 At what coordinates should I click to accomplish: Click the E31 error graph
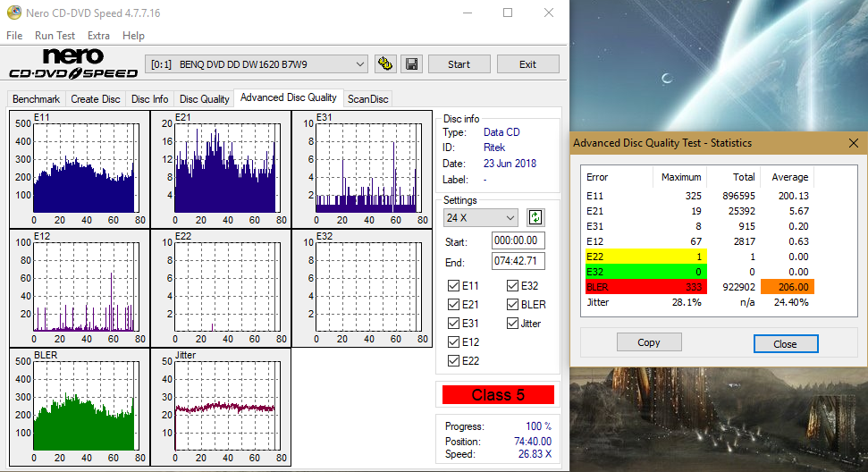pos(362,169)
